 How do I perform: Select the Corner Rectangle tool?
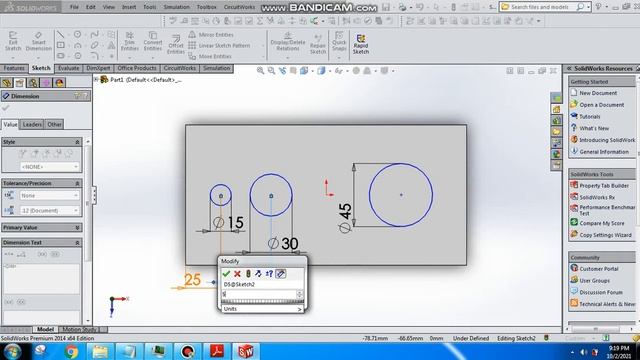(x=60, y=45)
